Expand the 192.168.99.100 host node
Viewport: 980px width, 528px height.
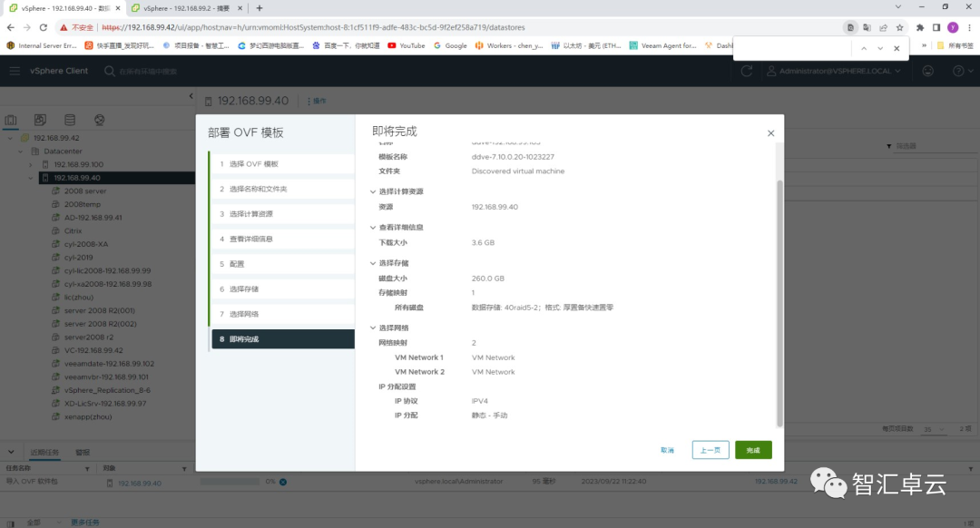point(31,164)
